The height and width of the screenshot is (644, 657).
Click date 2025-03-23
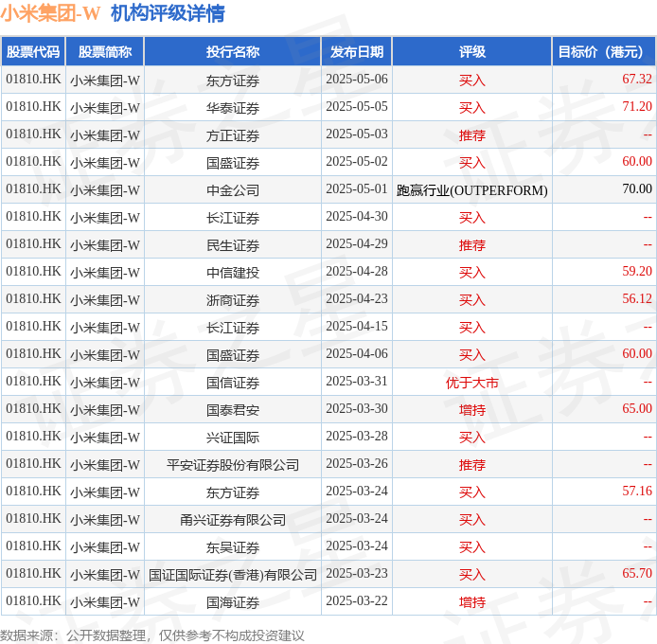357,574
